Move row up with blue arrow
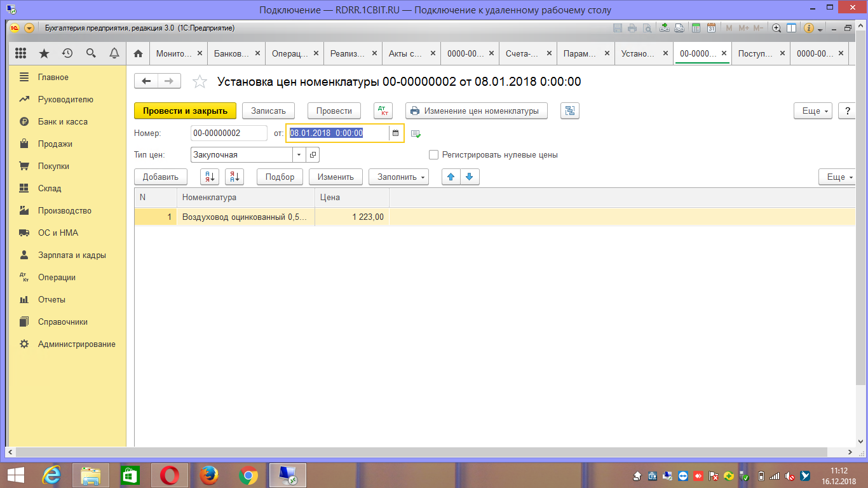 coord(451,177)
